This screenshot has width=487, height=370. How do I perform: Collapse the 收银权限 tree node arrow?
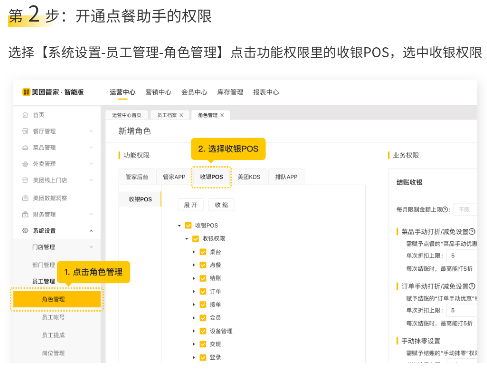[187, 239]
